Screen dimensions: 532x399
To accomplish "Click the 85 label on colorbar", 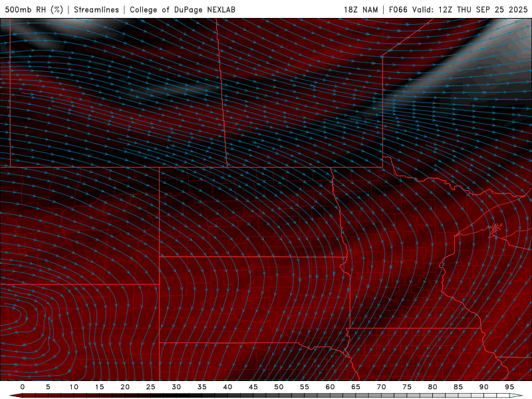I will point(458,387).
